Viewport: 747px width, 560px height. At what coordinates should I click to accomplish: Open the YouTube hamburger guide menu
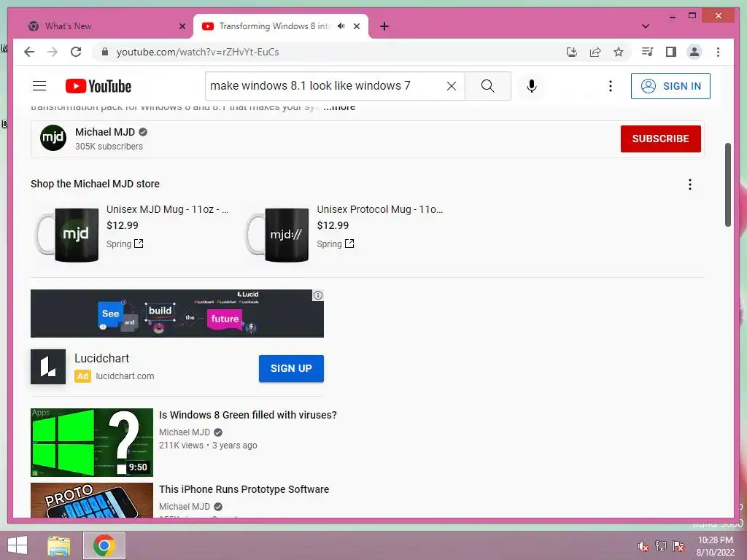[x=39, y=86]
